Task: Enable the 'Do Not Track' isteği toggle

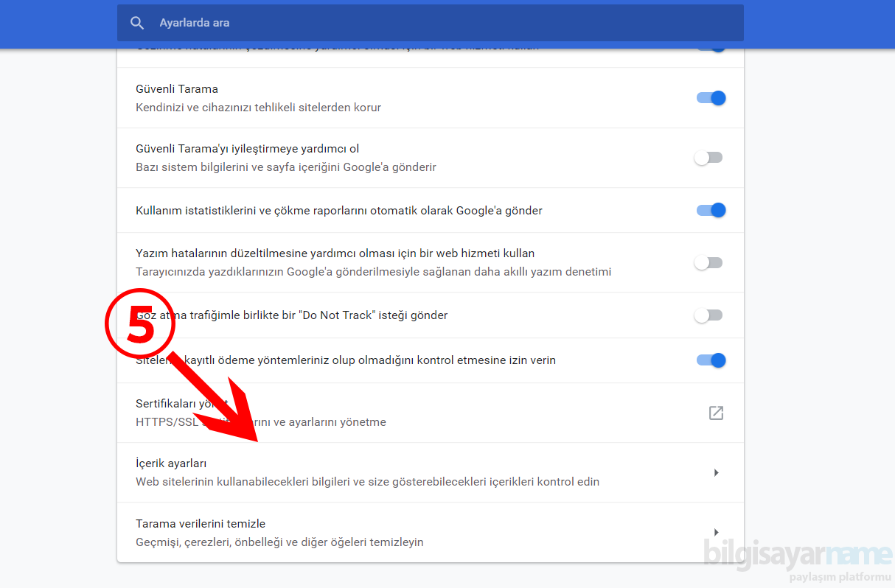Action: (x=708, y=315)
